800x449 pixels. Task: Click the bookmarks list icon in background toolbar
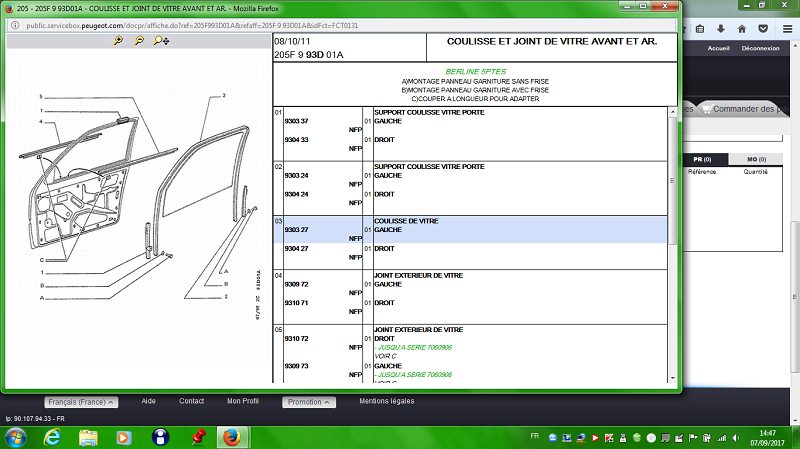coord(700,29)
